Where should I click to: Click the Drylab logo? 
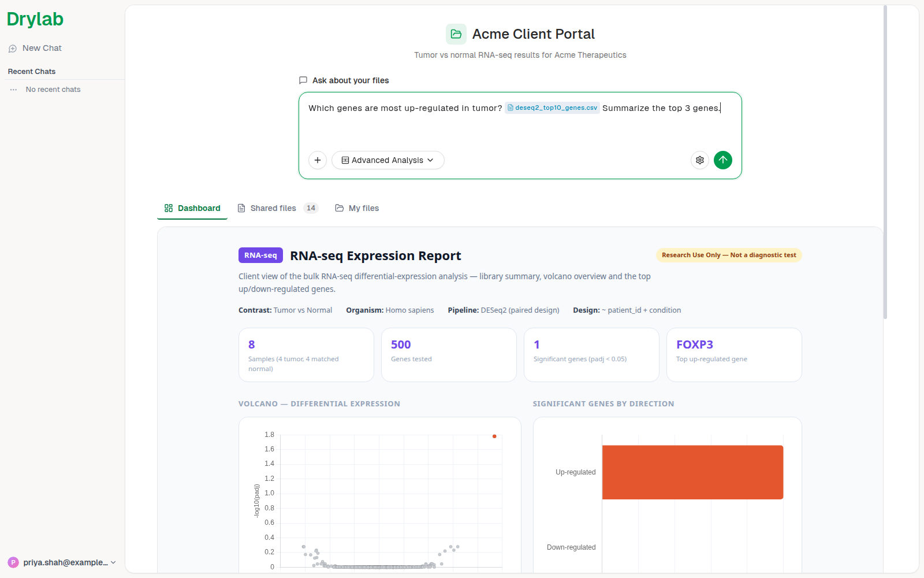(35, 19)
